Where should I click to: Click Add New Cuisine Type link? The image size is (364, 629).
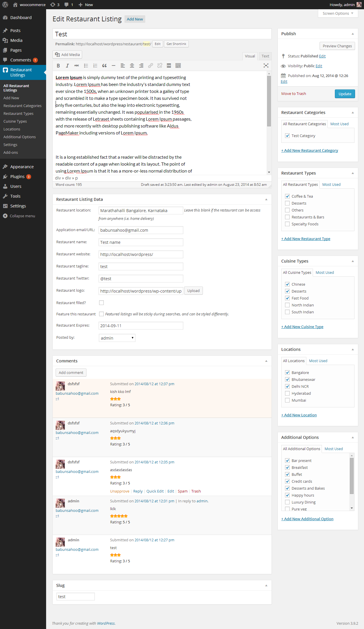coord(302,327)
